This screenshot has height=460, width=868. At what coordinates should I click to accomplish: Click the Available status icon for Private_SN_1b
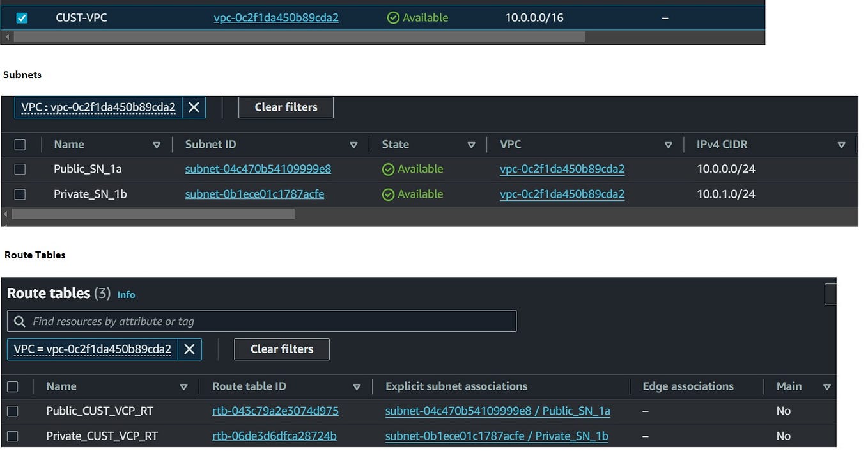388,194
